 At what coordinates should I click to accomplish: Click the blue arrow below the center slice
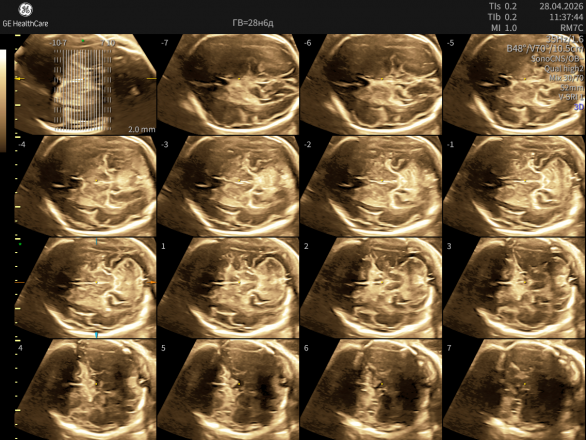coord(96,335)
